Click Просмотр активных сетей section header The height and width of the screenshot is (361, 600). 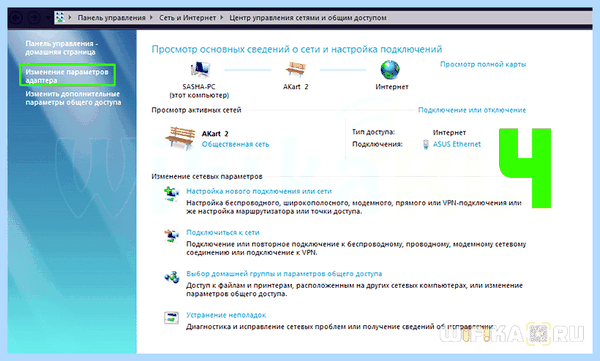point(196,110)
